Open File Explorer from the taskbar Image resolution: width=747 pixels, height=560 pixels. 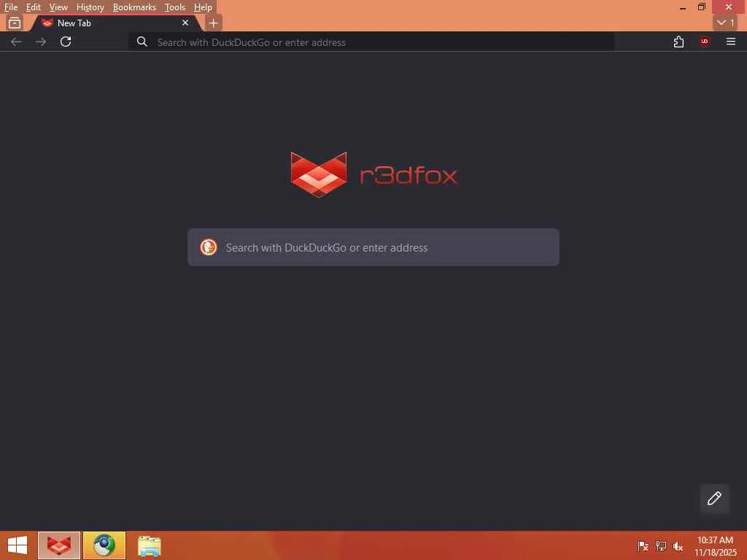[149, 545]
